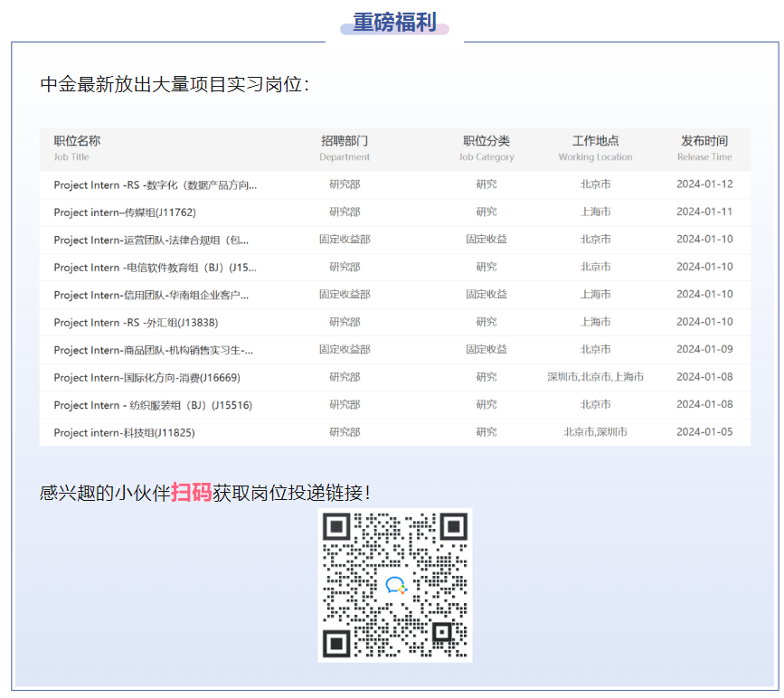This screenshot has width=784, height=698.
Task: Click 固定收益部 in the 运营团队 row
Action: coord(345,239)
